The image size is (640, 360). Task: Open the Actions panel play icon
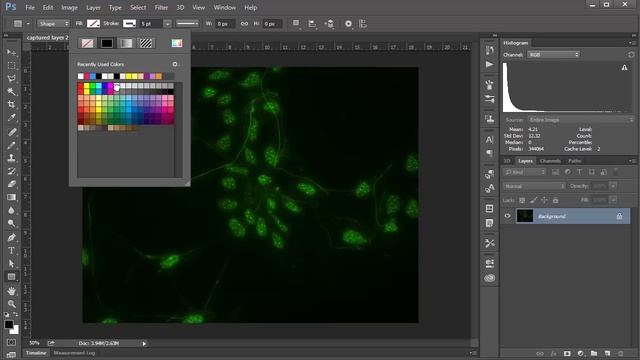pos(489,64)
